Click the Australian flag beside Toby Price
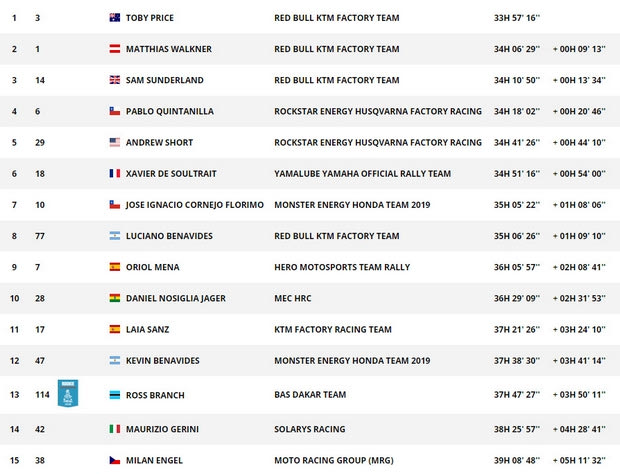 click(x=114, y=18)
